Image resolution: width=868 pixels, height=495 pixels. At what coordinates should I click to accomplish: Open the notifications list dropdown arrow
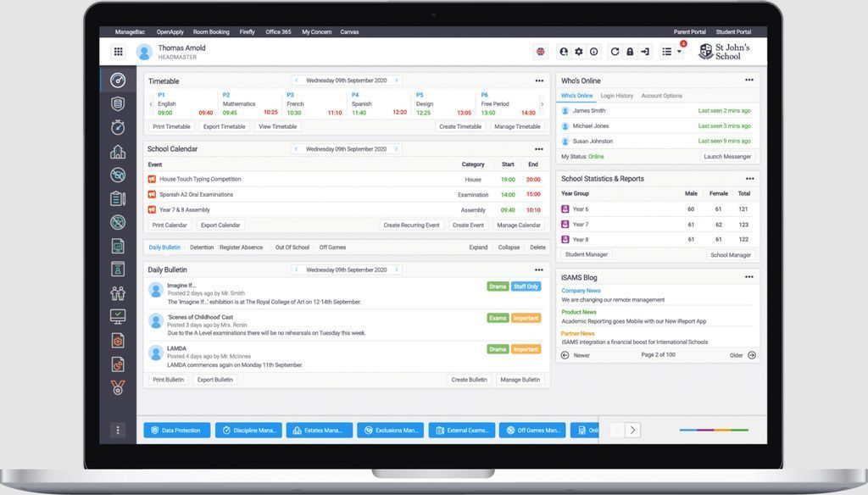(679, 52)
